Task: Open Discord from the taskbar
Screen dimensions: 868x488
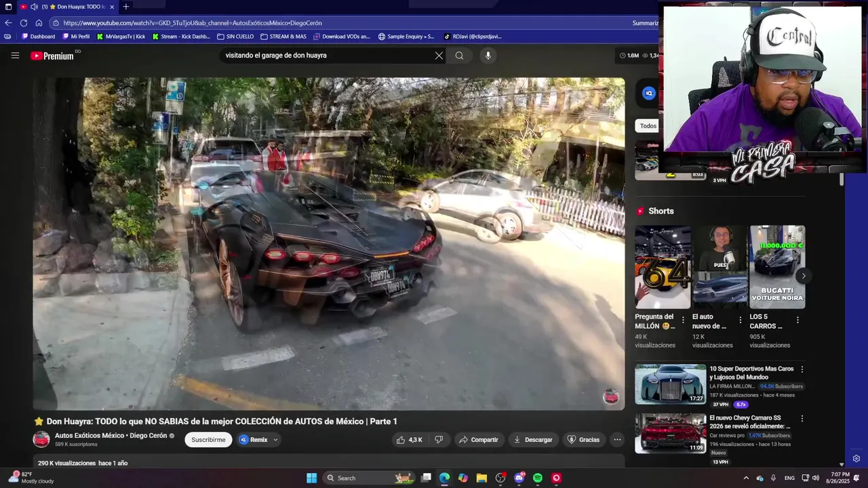Action: coord(519,478)
